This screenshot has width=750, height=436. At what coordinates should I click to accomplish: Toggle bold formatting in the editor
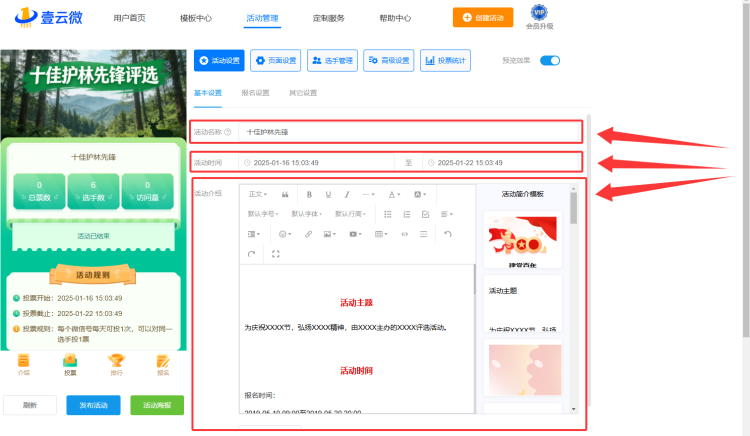[309, 195]
